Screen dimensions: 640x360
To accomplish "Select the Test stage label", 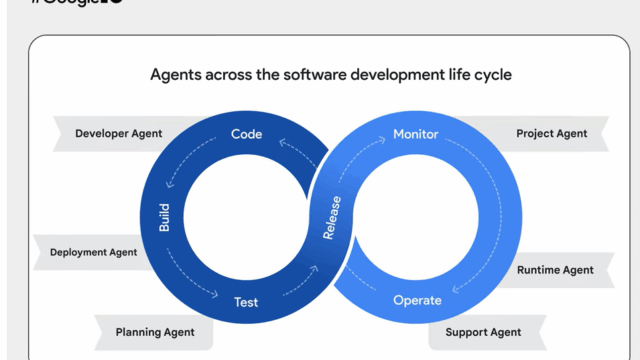I will point(246,302).
